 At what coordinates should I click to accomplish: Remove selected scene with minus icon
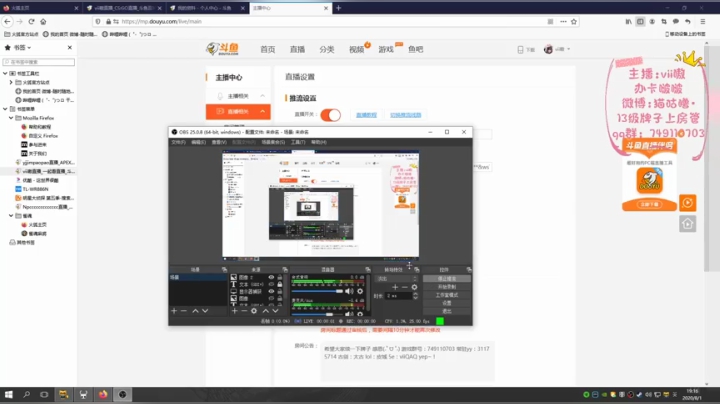tap(184, 311)
